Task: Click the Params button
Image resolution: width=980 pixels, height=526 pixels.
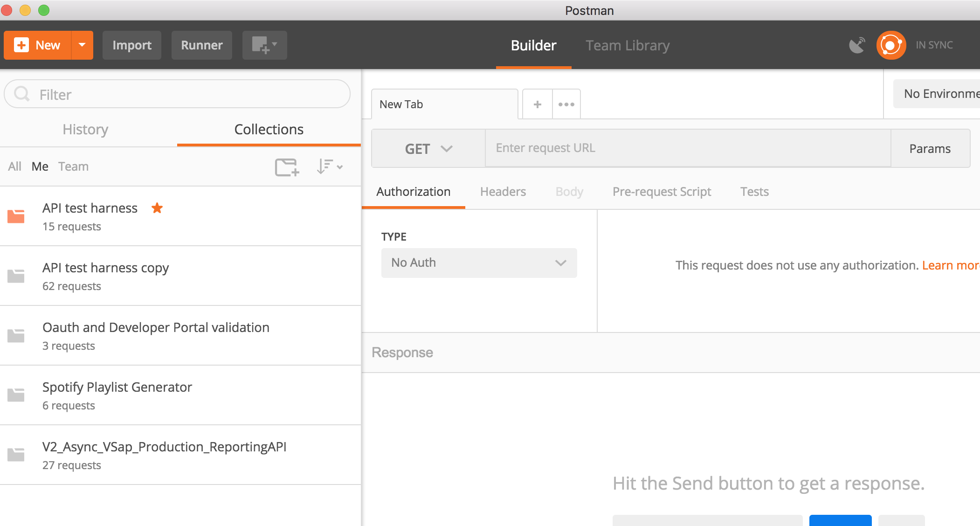Action: (930, 148)
